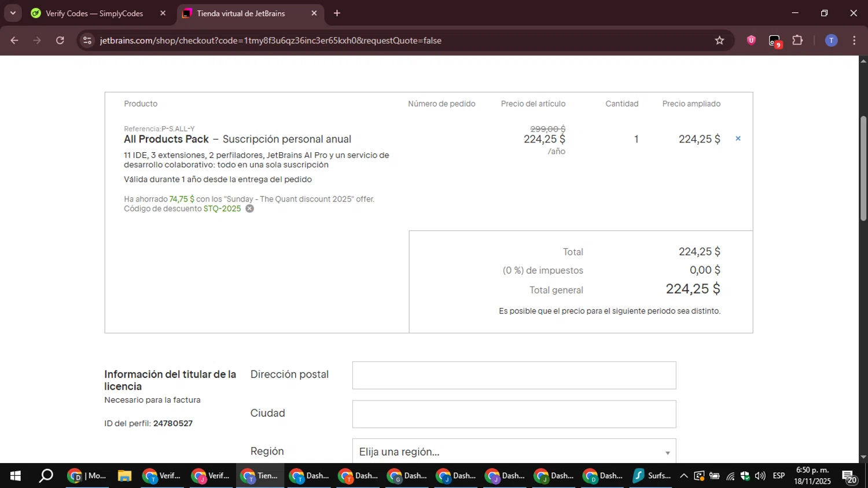The width and height of the screenshot is (868, 488).
Task: Select Tienda virtual de JetBrains tab
Action: (241, 13)
